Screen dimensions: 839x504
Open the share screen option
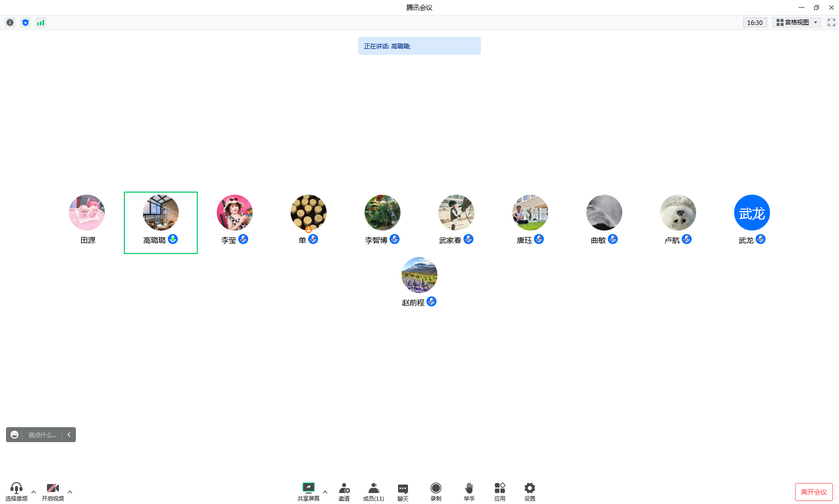pos(309,492)
